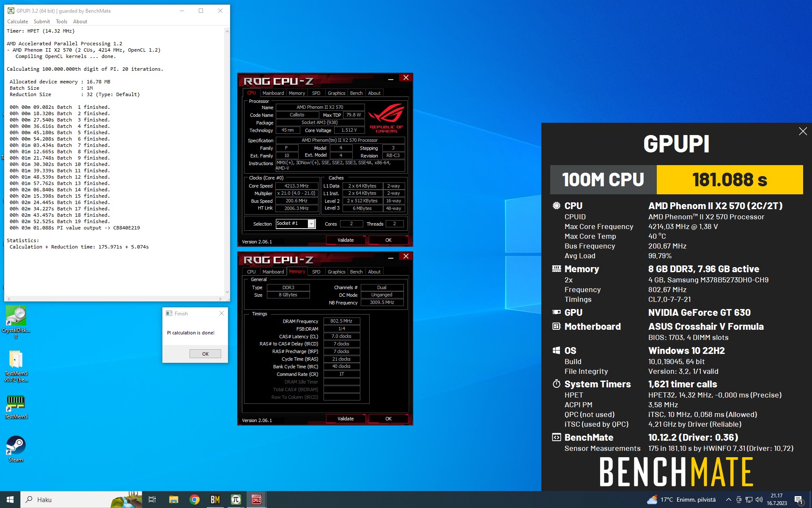Click OK in lower CPU-Z window
Image resolution: width=812 pixels, height=508 pixels.
(x=388, y=419)
